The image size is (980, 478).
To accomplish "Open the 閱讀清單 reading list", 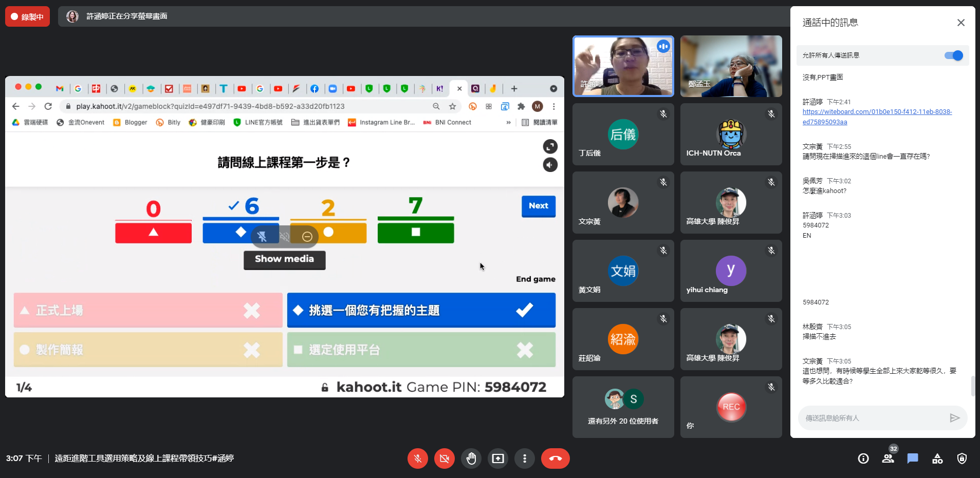I will pyautogui.click(x=540, y=122).
